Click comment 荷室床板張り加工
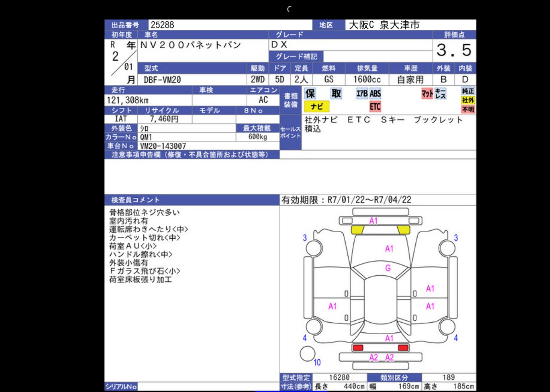550x392 pixels. tap(141, 280)
